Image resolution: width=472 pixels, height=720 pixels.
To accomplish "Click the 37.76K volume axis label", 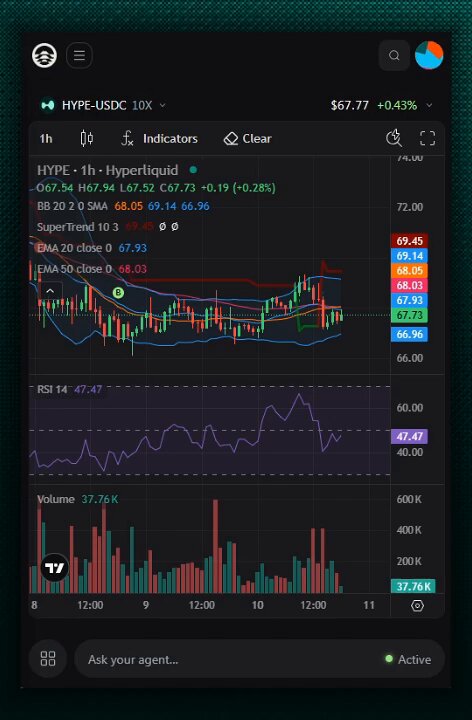I will click(x=413, y=586).
